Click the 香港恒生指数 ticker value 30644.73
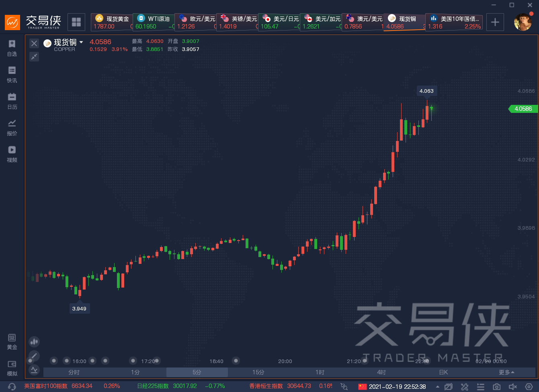 click(x=299, y=386)
